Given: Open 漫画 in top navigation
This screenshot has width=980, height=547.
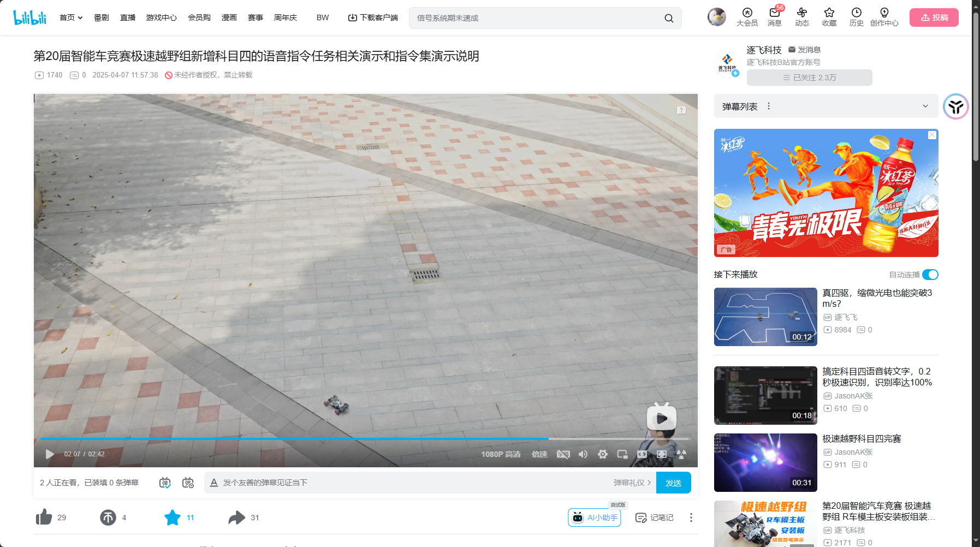Looking at the screenshot, I should point(229,17).
